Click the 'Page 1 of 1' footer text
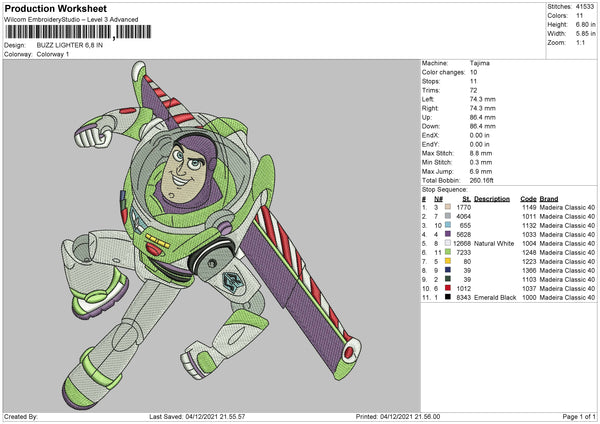 coord(579,417)
